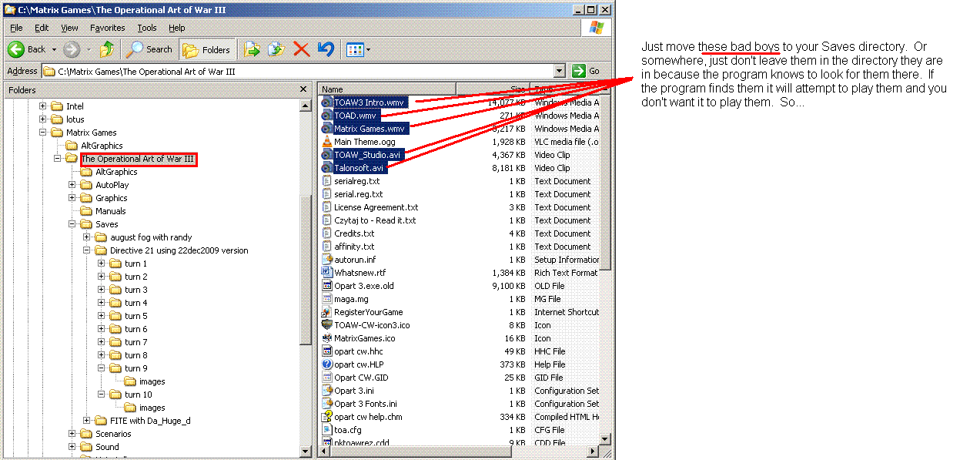Click the Talonsoft.avi file icon
Viewport: 980px width, 460px height.
click(x=326, y=168)
